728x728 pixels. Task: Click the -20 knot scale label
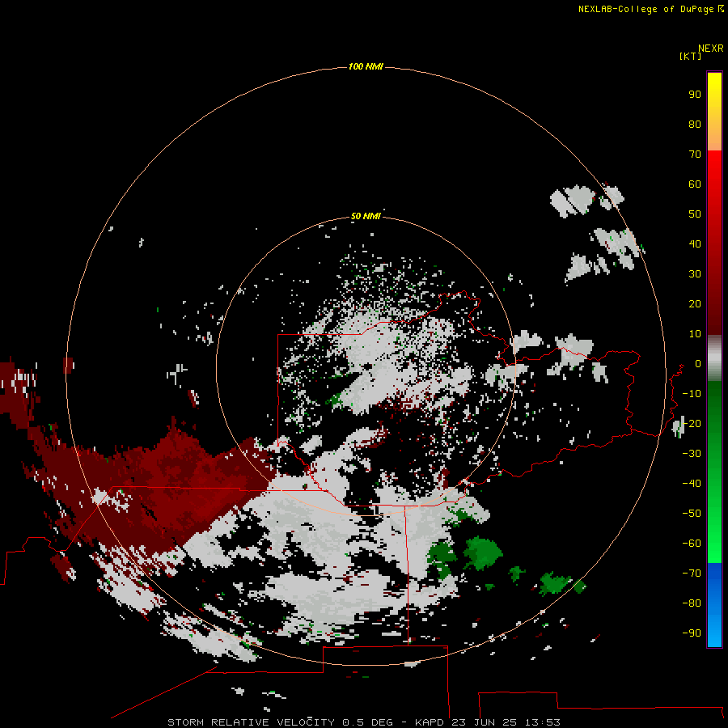(692, 424)
